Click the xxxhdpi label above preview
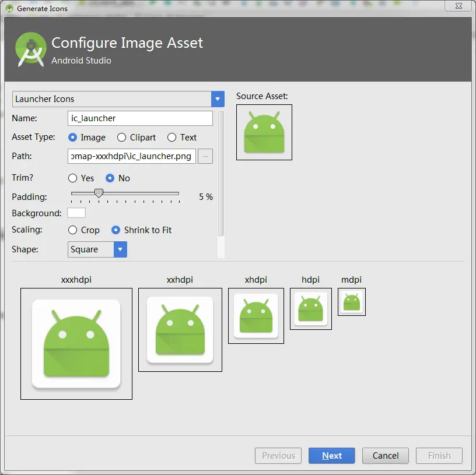476x475 pixels. point(76,280)
